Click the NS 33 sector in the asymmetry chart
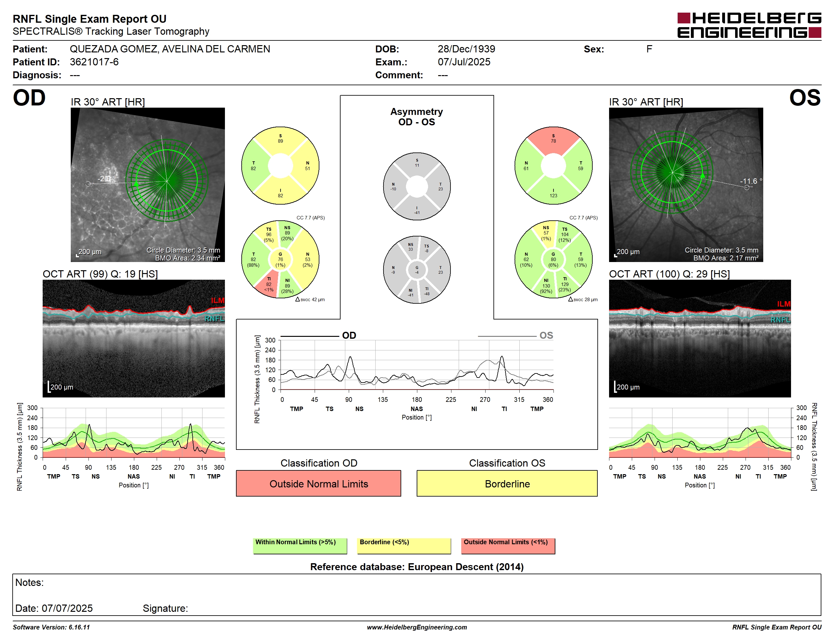 pyautogui.click(x=410, y=247)
